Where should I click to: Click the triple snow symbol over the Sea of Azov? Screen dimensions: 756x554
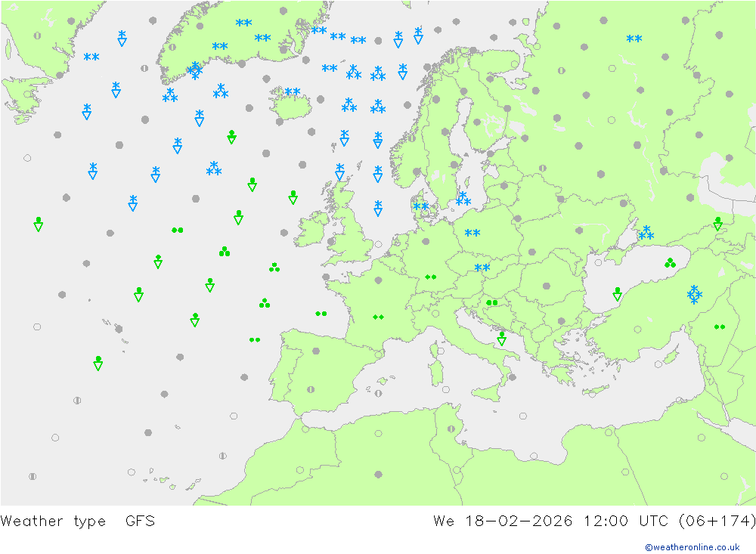pyautogui.click(x=646, y=233)
